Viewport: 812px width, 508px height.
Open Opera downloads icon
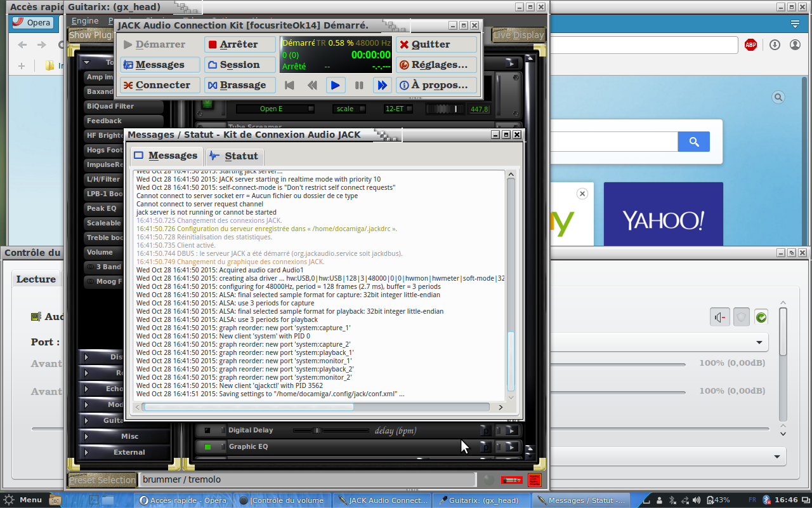pyautogui.click(x=775, y=45)
